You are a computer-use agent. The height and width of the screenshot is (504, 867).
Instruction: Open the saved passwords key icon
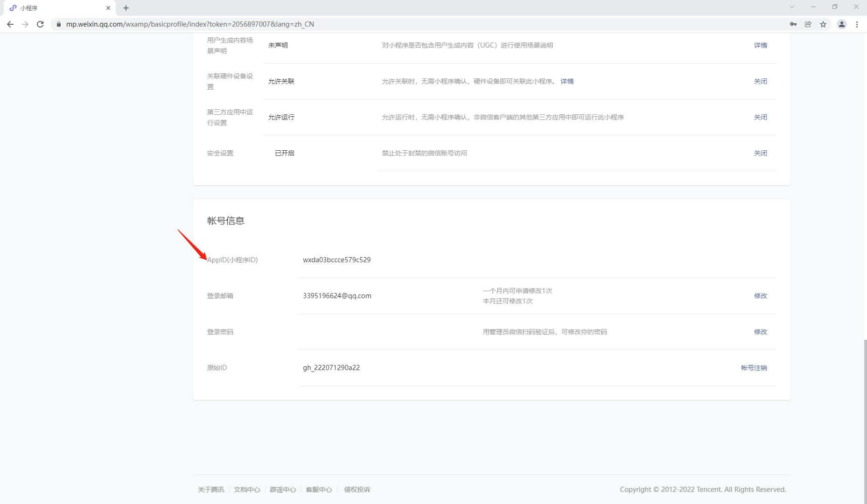(x=793, y=24)
